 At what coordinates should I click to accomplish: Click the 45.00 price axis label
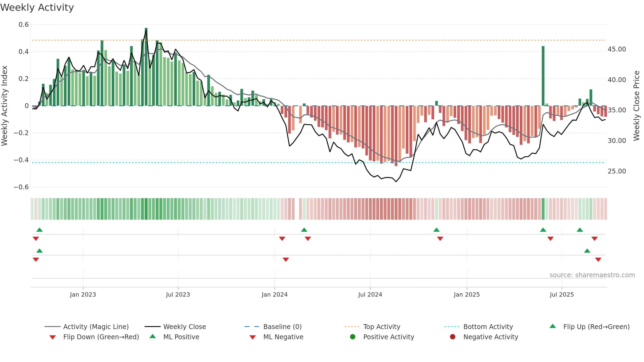point(617,49)
